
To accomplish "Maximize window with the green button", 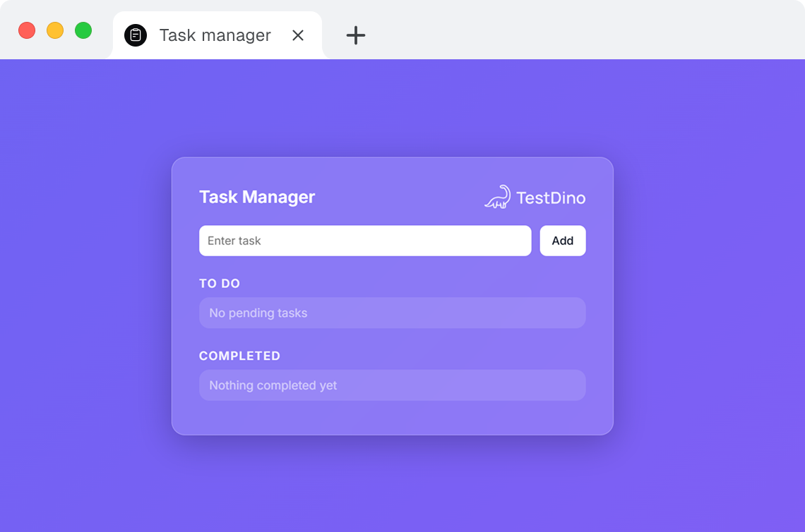I will pyautogui.click(x=83, y=30).
